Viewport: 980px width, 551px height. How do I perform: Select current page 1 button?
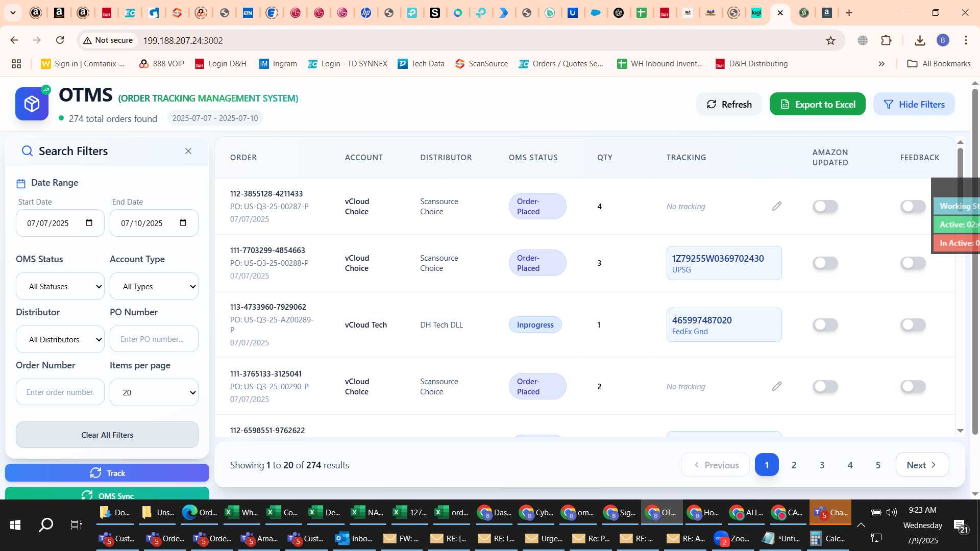coord(767,465)
